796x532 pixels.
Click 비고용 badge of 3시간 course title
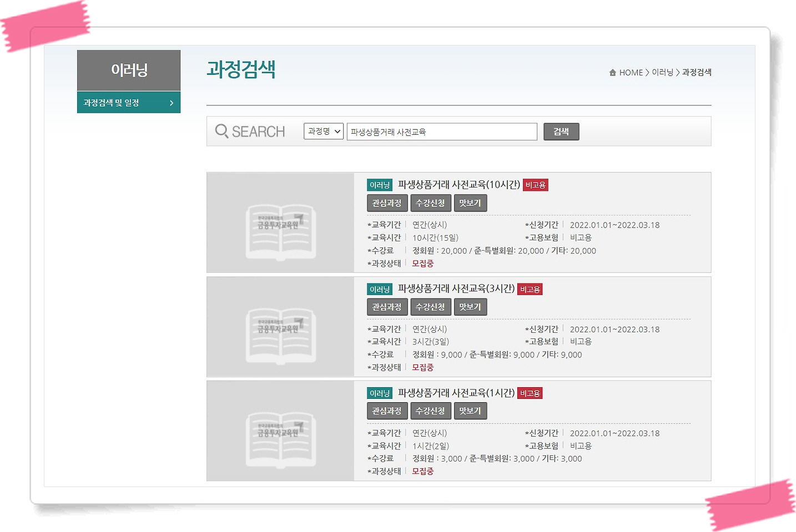tap(530, 290)
